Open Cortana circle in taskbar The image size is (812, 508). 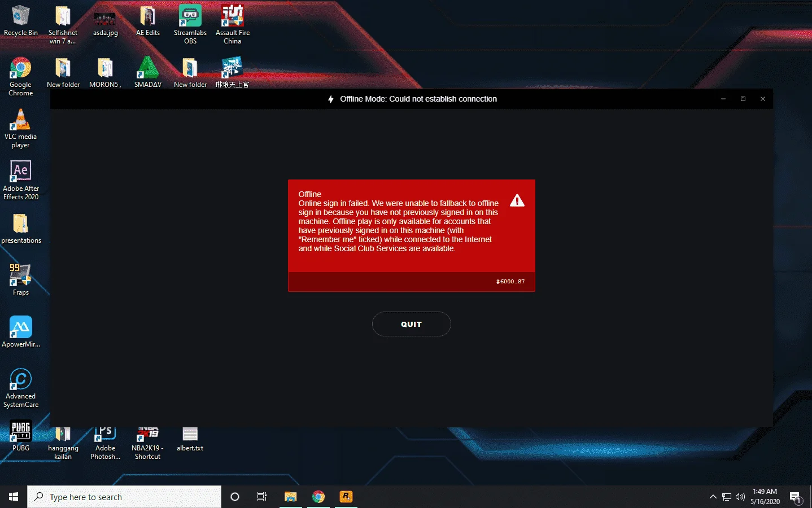coord(235,497)
